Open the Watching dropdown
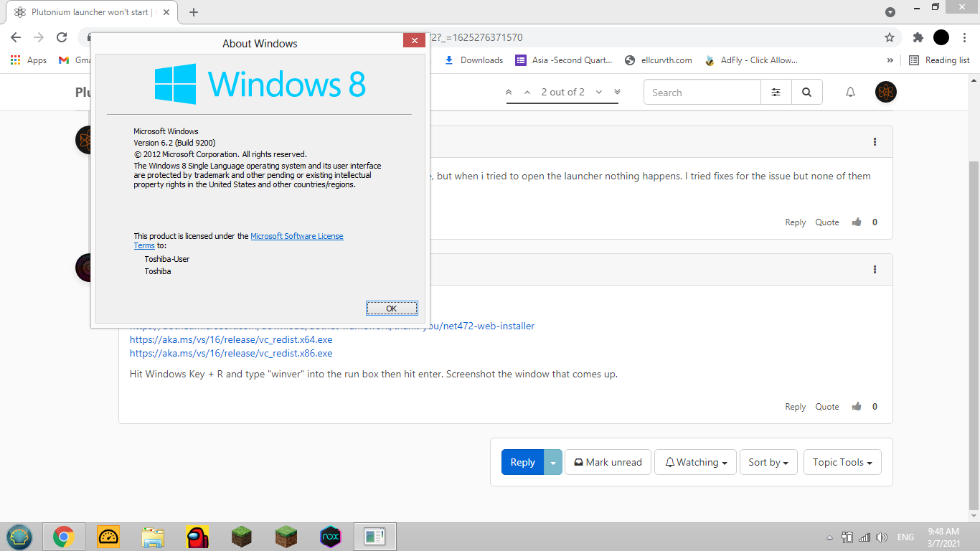This screenshot has height=551, width=980. coord(696,462)
